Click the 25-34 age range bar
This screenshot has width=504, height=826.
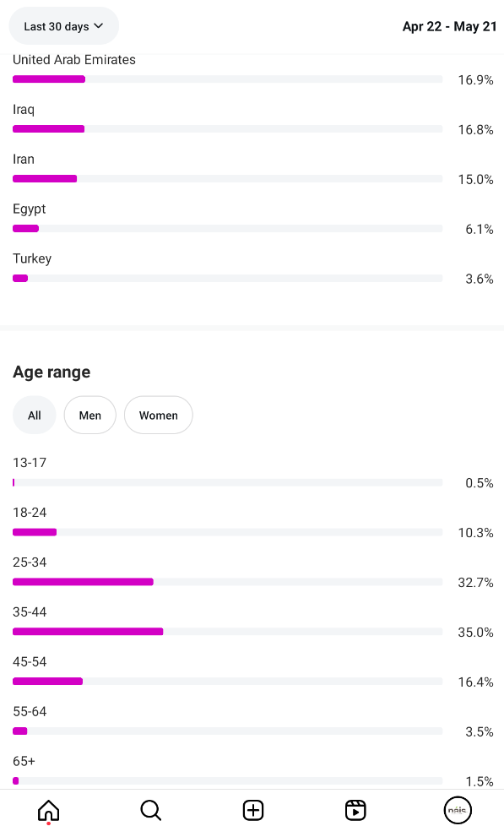(227, 582)
